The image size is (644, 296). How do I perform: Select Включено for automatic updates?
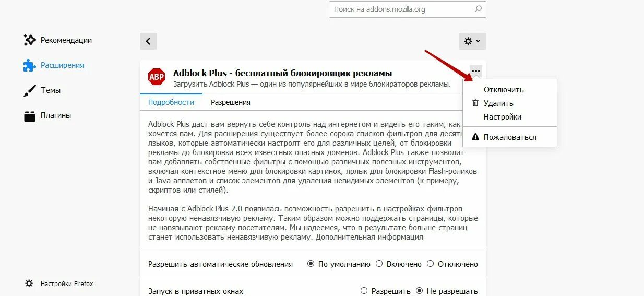coord(379,264)
